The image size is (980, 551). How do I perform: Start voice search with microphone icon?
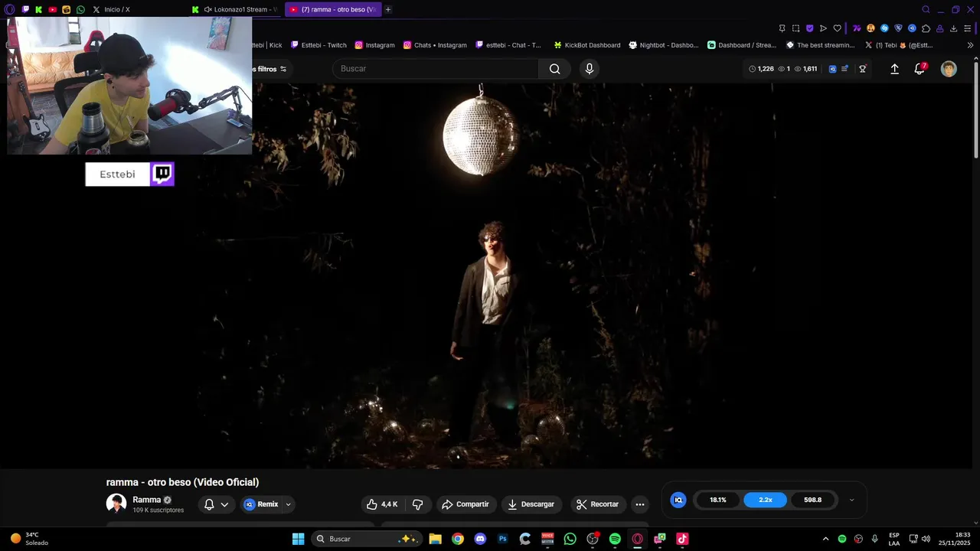point(589,69)
